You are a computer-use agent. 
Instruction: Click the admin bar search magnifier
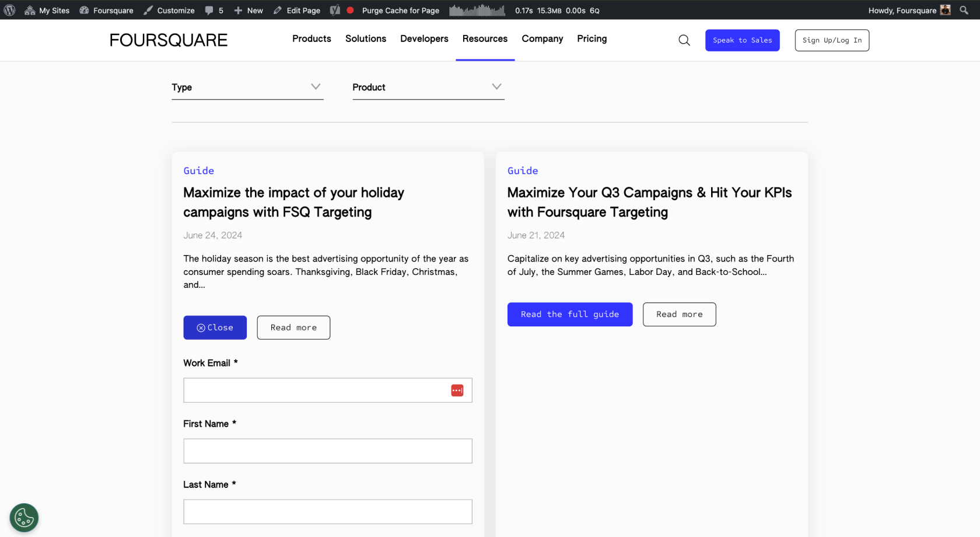click(964, 10)
